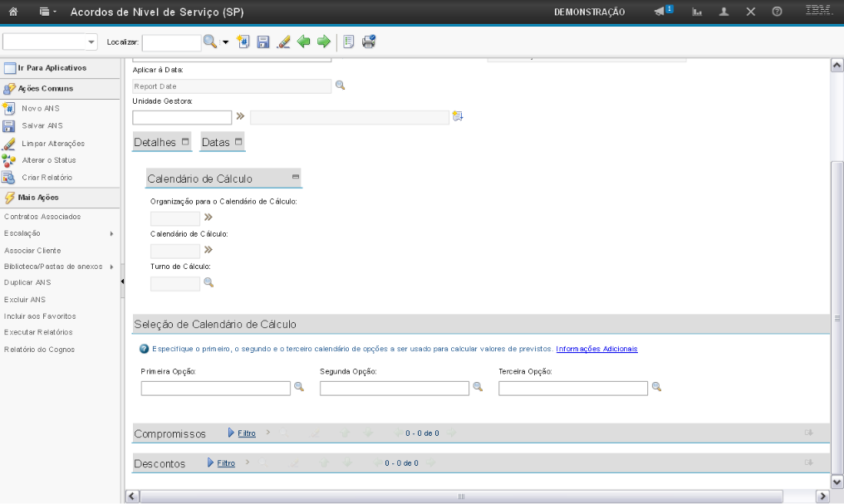Click the printer report icon in toolbar
Screen dimensions: 844x504
click(x=369, y=42)
